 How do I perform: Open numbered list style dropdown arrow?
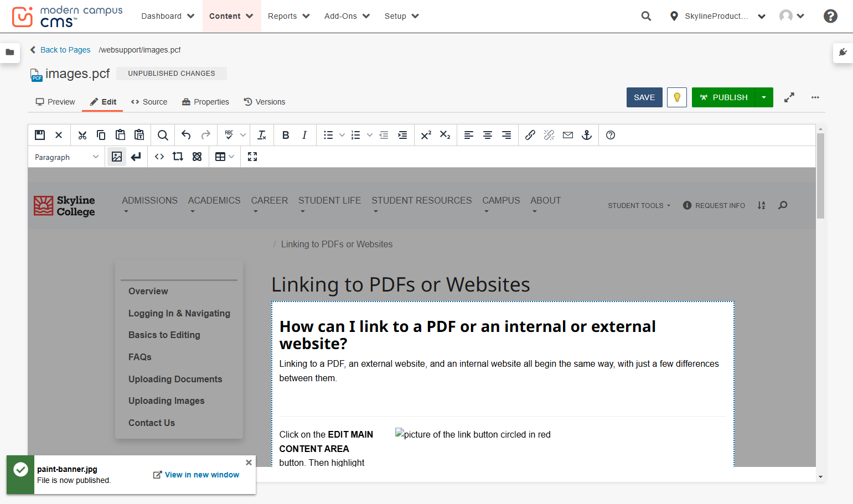coord(370,135)
